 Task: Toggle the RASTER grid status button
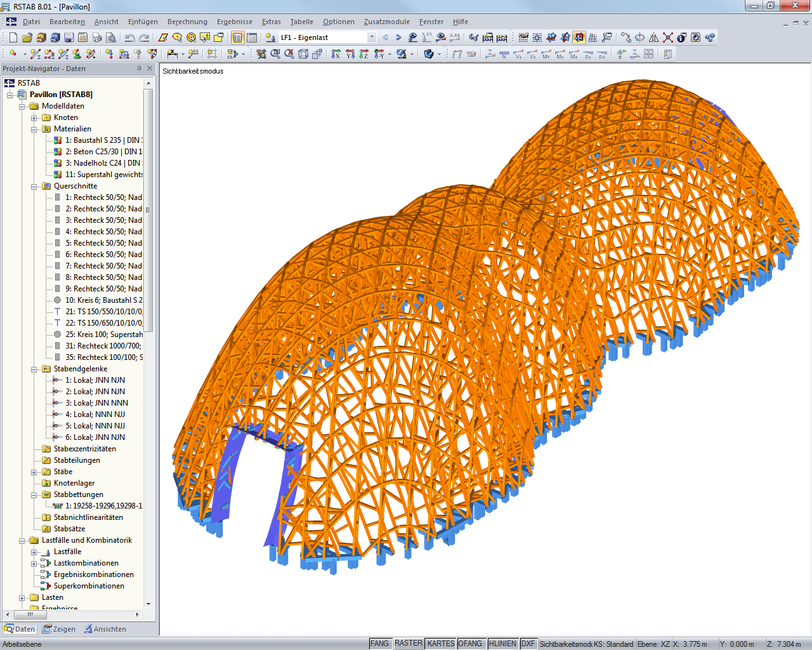pos(408,644)
